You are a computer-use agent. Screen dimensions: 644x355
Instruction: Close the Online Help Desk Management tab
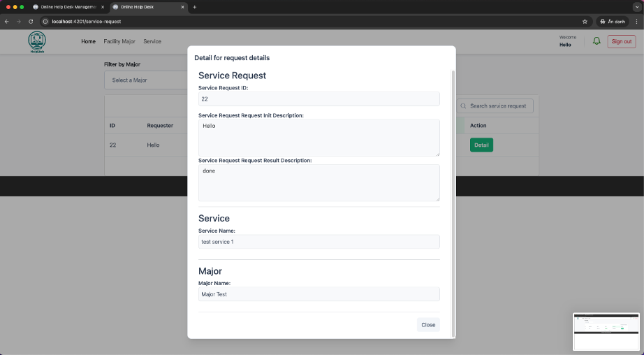(x=103, y=7)
